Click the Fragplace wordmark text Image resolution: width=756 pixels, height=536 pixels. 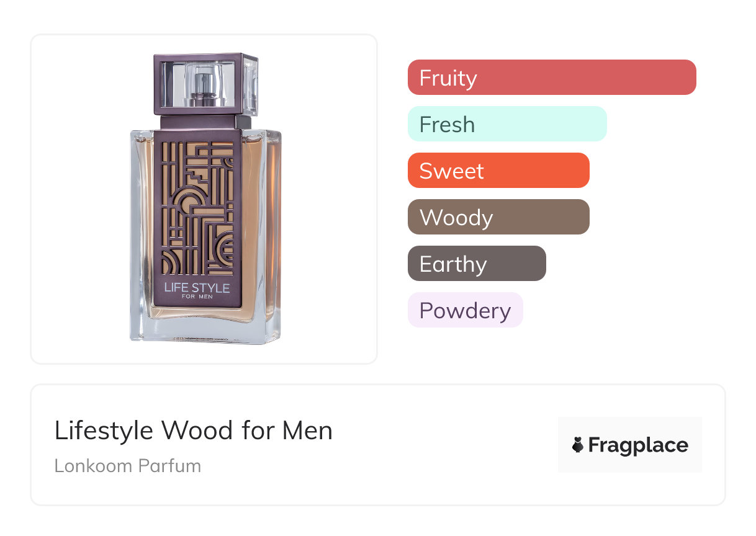click(638, 445)
